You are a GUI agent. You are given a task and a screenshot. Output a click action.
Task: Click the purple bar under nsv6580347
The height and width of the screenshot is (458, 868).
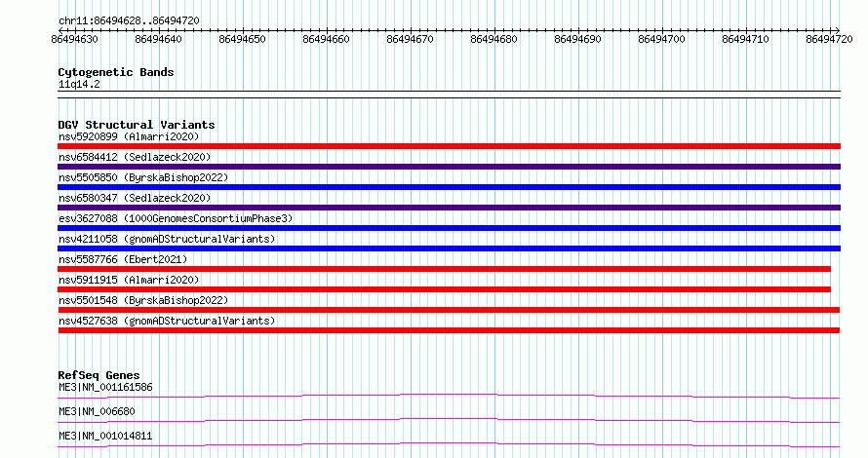449,208
